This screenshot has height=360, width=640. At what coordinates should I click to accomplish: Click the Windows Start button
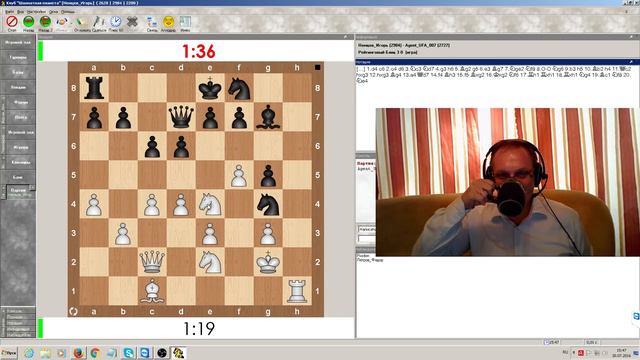click(x=9, y=353)
